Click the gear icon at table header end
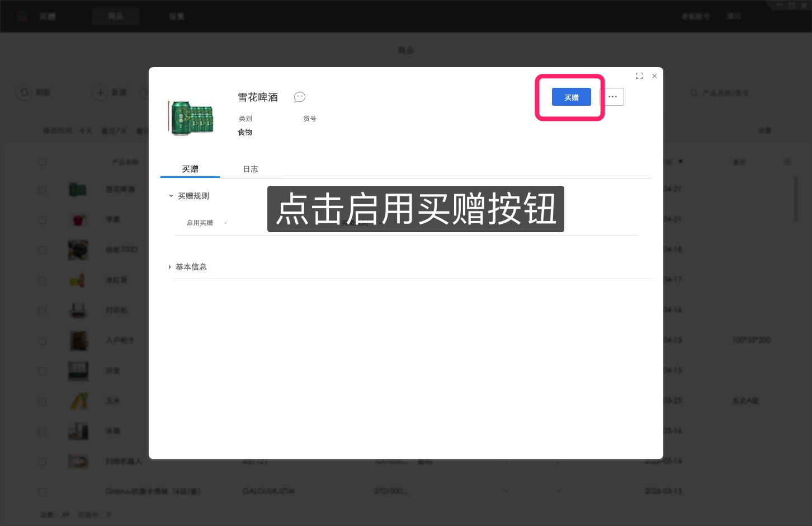The image size is (812, 526). pos(787,162)
